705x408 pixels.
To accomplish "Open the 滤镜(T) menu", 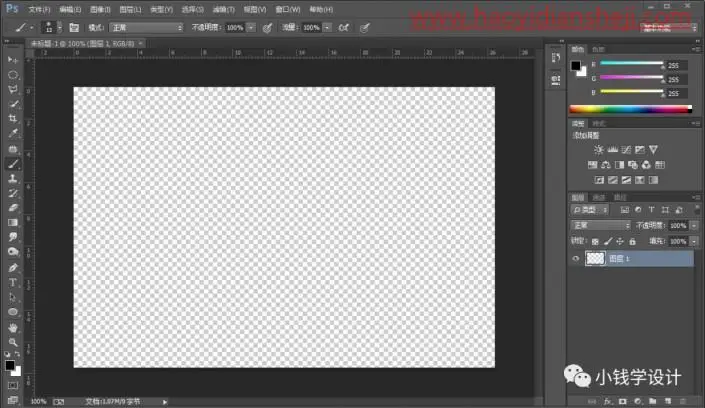I will [x=223, y=9].
